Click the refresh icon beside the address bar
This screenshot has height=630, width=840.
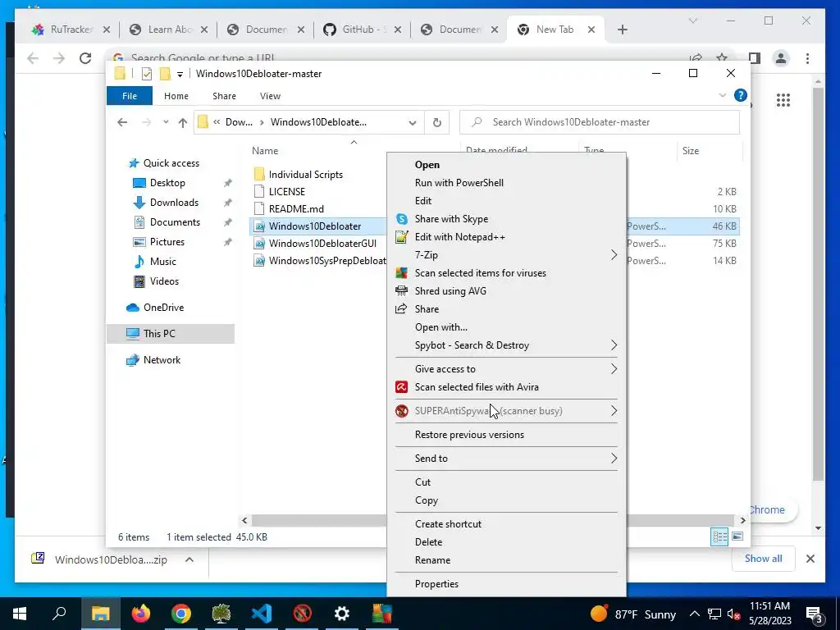click(437, 123)
